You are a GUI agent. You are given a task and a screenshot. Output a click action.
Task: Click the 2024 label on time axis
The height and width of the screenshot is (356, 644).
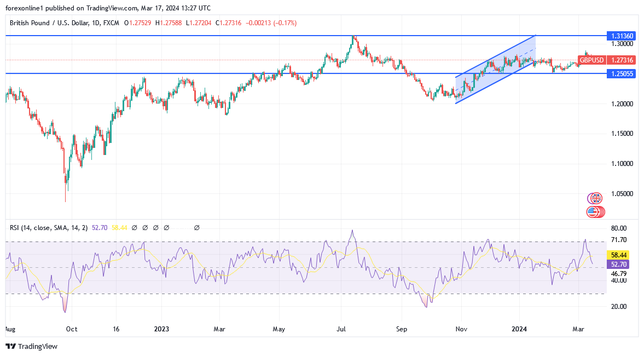(519, 329)
